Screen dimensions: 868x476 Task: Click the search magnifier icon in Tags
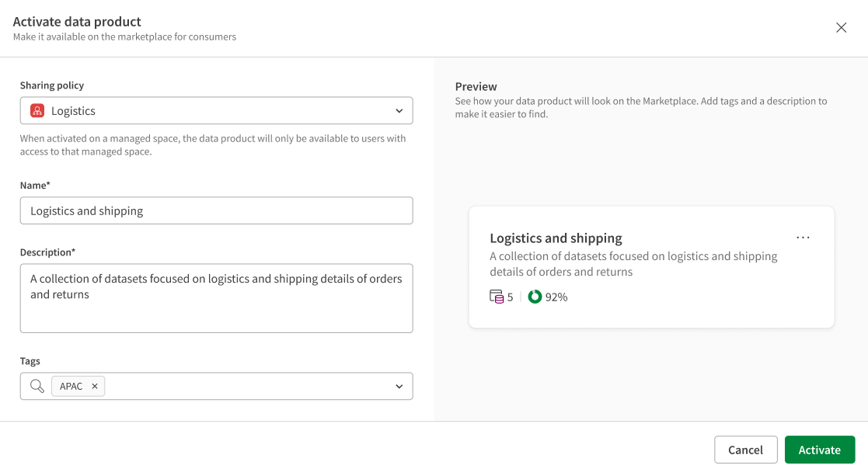[x=37, y=386]
